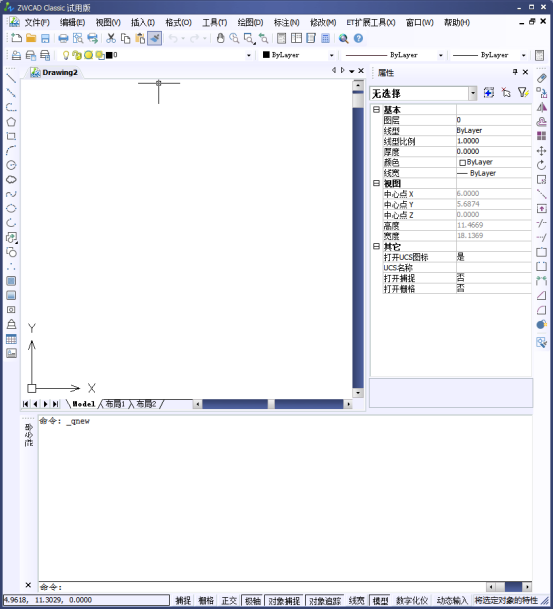Viewport: 554px width, 610px height.
Task: Select the Spline tool
Action: 11,194
